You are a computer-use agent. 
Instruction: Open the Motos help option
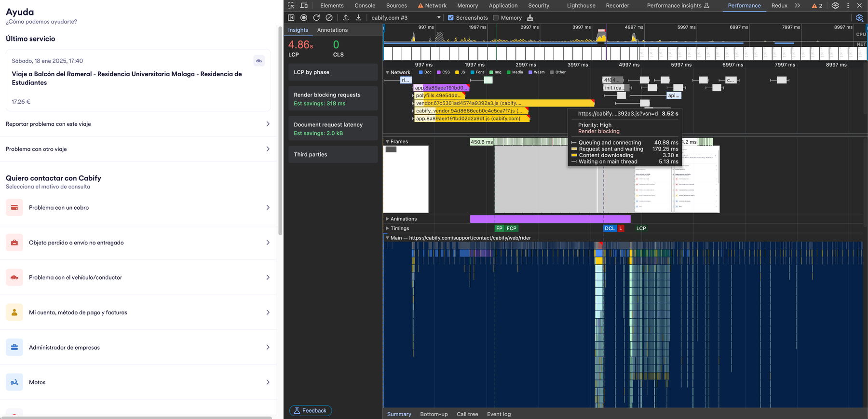pyautogui.click(x=138, y=382)
